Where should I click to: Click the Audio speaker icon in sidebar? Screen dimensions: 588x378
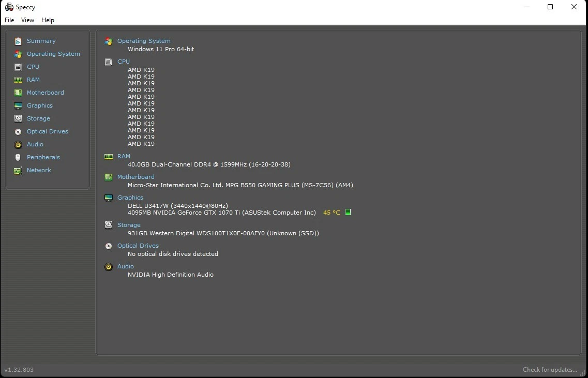(x=18, y=144)
